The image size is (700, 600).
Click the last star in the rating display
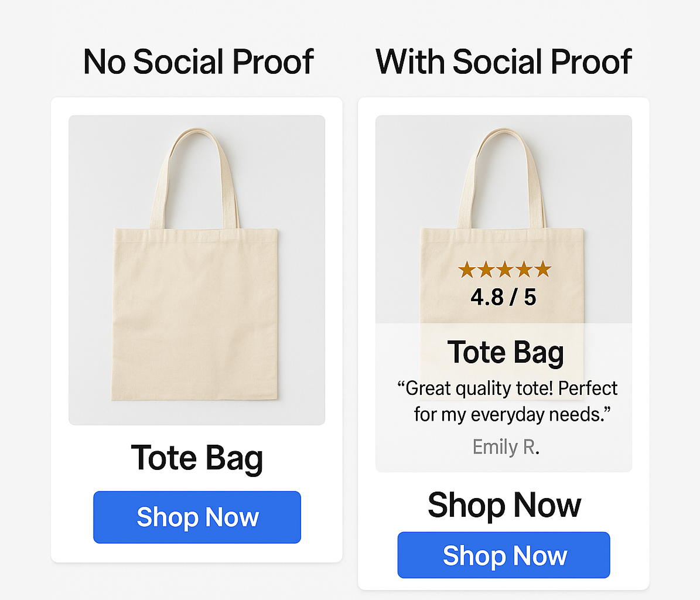(544, 270)
